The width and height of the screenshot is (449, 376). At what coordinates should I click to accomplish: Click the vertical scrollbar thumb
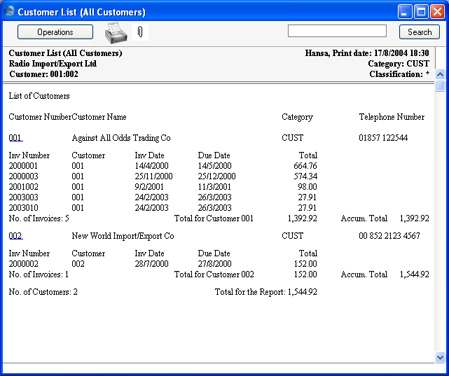point(440,85)
